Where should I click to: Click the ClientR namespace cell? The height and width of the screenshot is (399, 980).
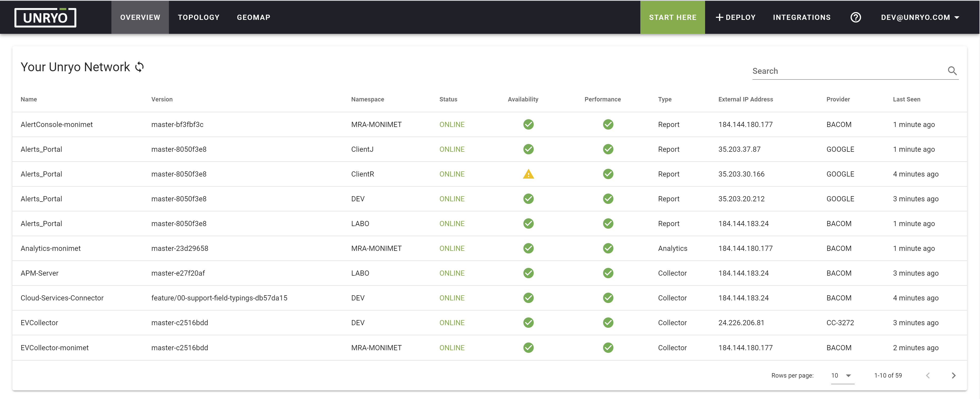363,174
